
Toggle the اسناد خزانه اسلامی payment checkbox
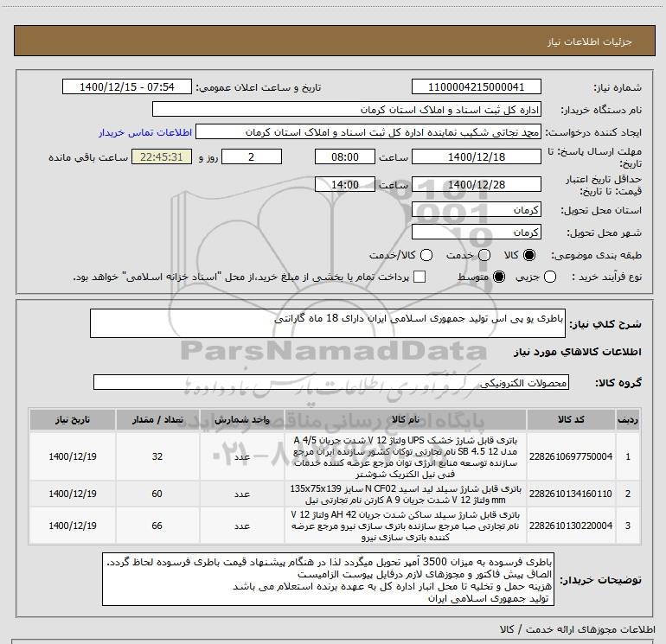point(419,277)
